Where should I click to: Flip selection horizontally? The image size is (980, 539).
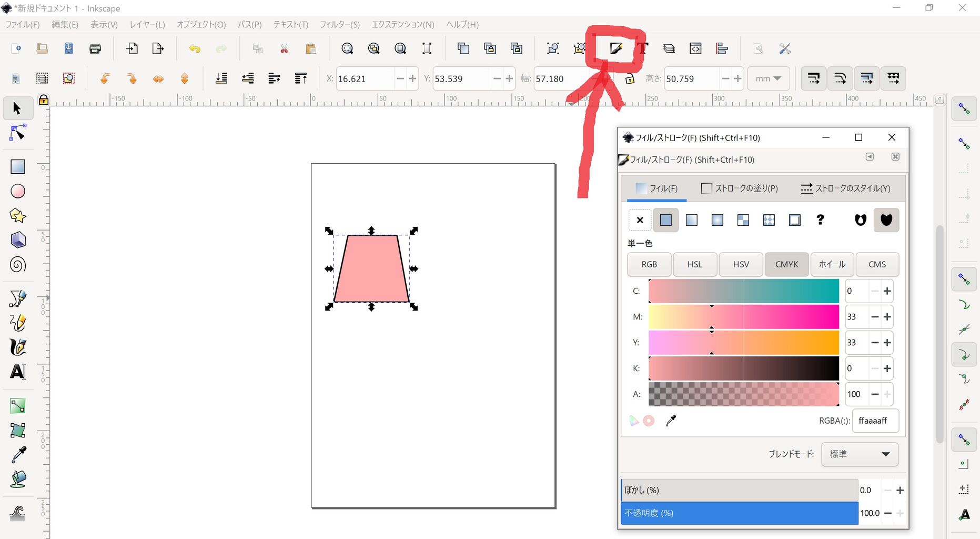pos(158,79)
